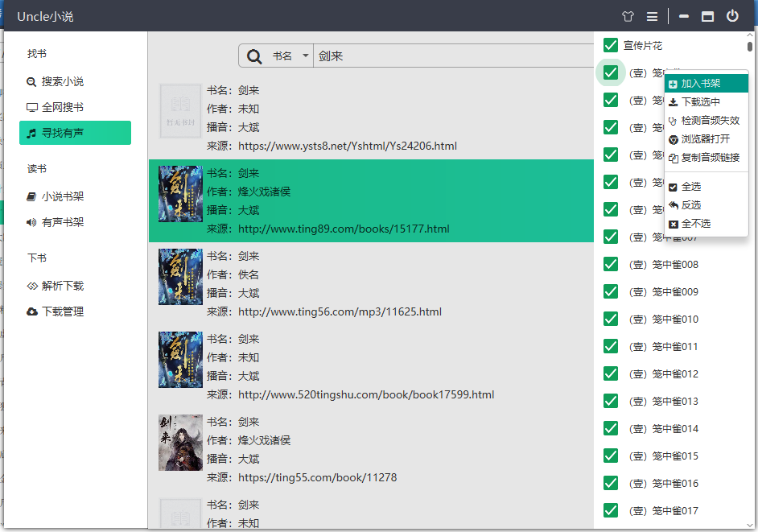The image size is (758, 532).
Task: Deselect the 笼中雀013 checkbox
Action: coord(611,401)
